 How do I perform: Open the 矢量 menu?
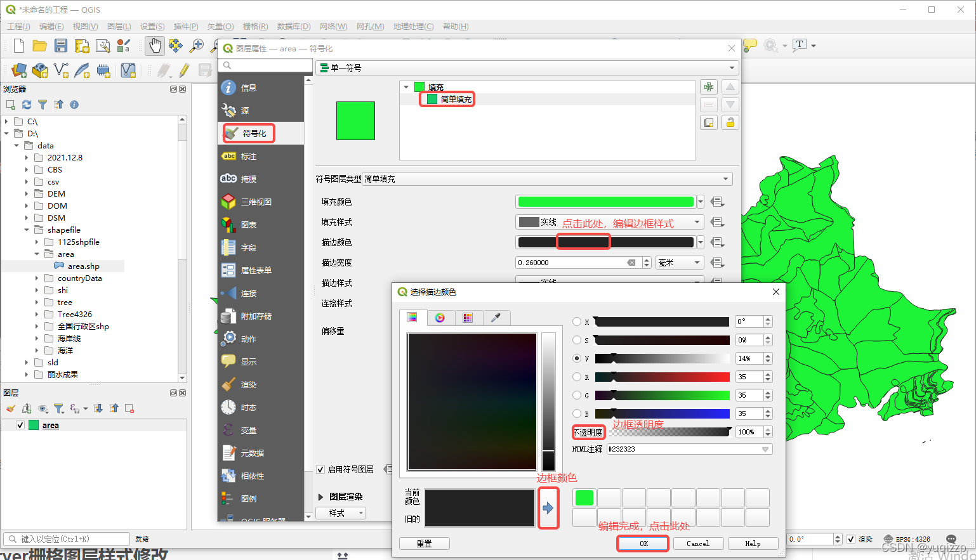[220, 27]
